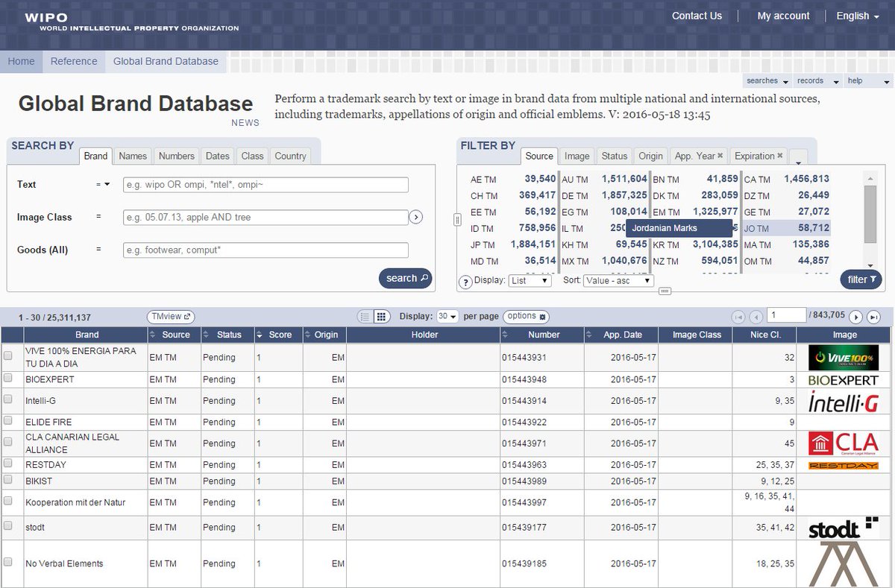Tick checkbox for RESTDAY row
This screenshot has width=895, height=588.
point(8,464)
